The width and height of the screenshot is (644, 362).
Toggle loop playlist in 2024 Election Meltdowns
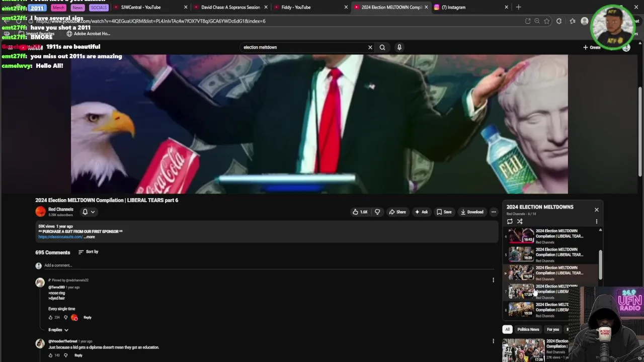coord(510,221)
